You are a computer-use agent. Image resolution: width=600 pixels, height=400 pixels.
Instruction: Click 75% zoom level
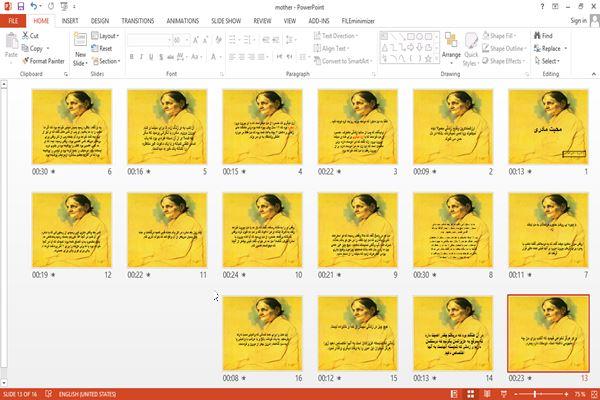tap(580, 394)
